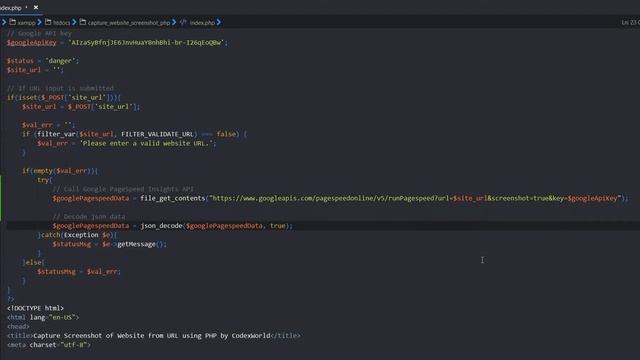The height and width of the screenshot is (360, 640).
Task: Click 'Please enter a valid website URL.' string
Action: coord(146,143)
